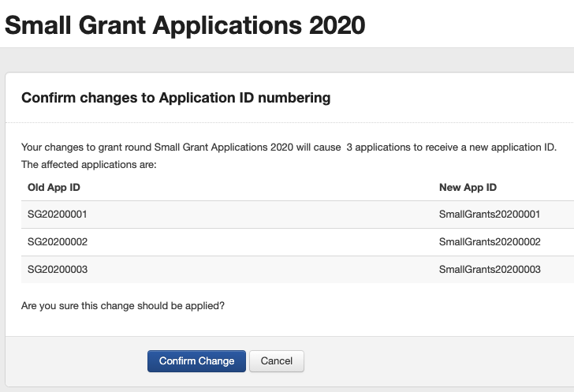Click the Confirm changes to Application ID numbering heading
Screen dimensions: 574x392
[x=175, y=98]
